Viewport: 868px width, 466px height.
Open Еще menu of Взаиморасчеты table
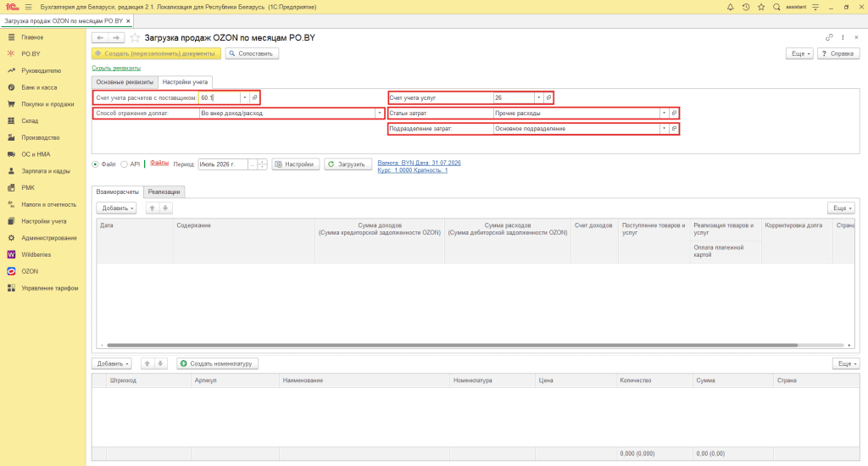click(842, 208)
